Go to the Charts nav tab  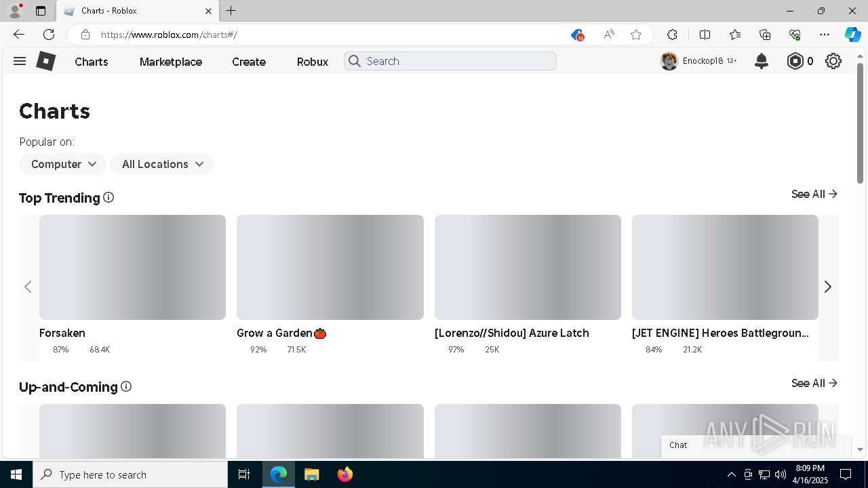click(92, 62)
